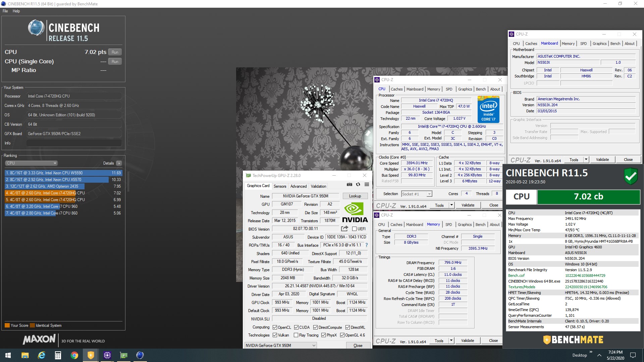Open the Cinebench ranking CPU dropdown
The height and width of the screenshot is (362, 644).
point(32,163)
